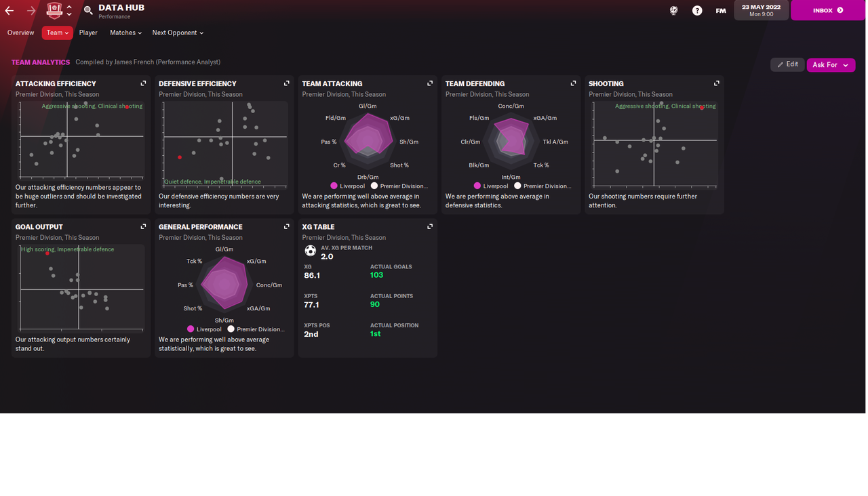Open the Ask For dropdown

831,65
